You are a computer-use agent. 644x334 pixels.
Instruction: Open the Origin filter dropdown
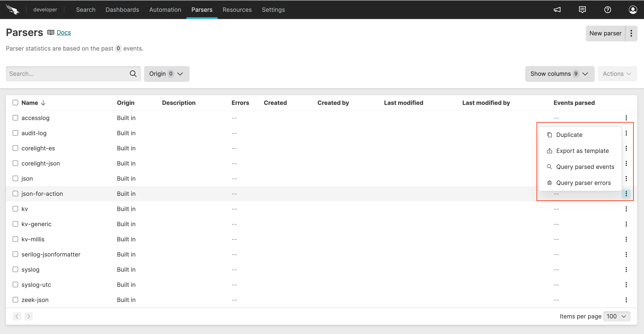[167, 73]
